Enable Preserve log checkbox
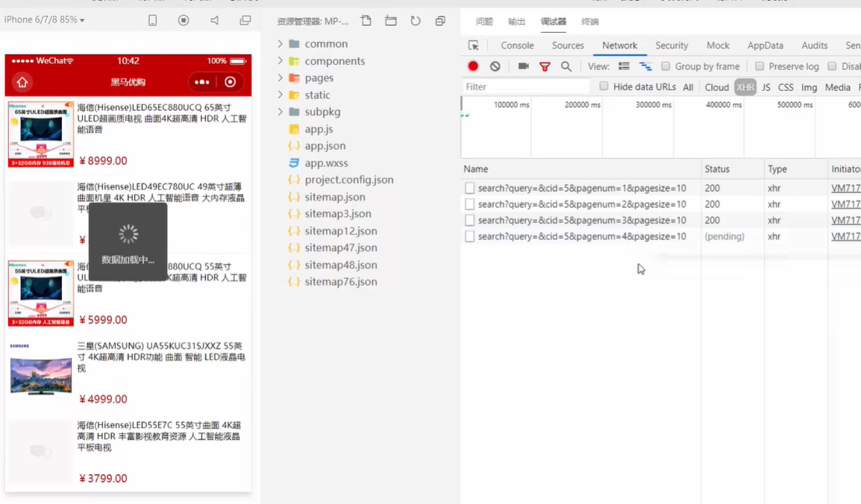The width and height of the screenshot is (861, 504). [760, 66]
